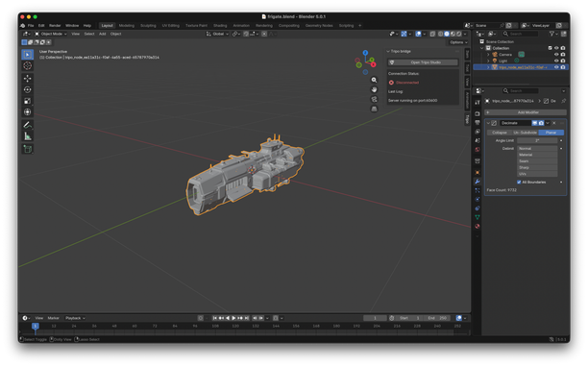Click the playhead at frame 1

pos(36,326)
